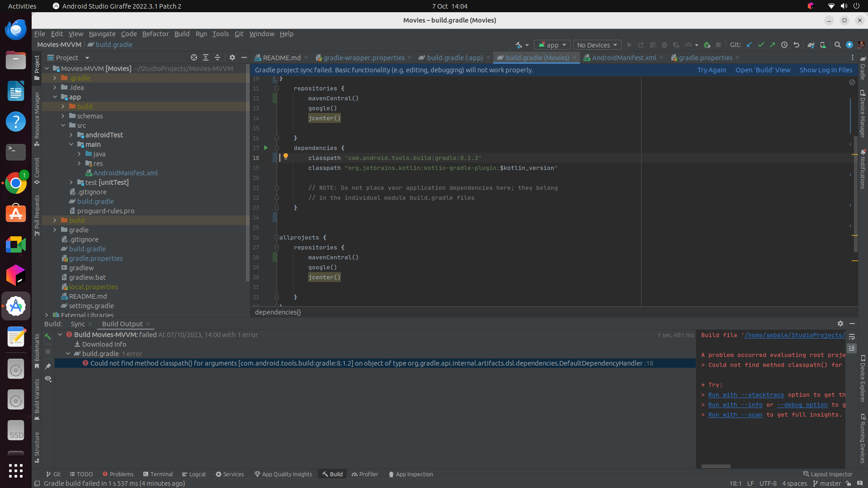The height and width of the screenshot is (488, 868).
Task: Toggle the Commit tool window
Action: pos(37,171)
